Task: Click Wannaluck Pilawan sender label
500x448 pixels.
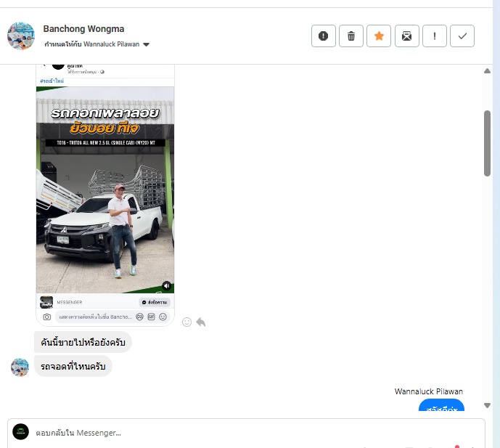Action: 429,391
